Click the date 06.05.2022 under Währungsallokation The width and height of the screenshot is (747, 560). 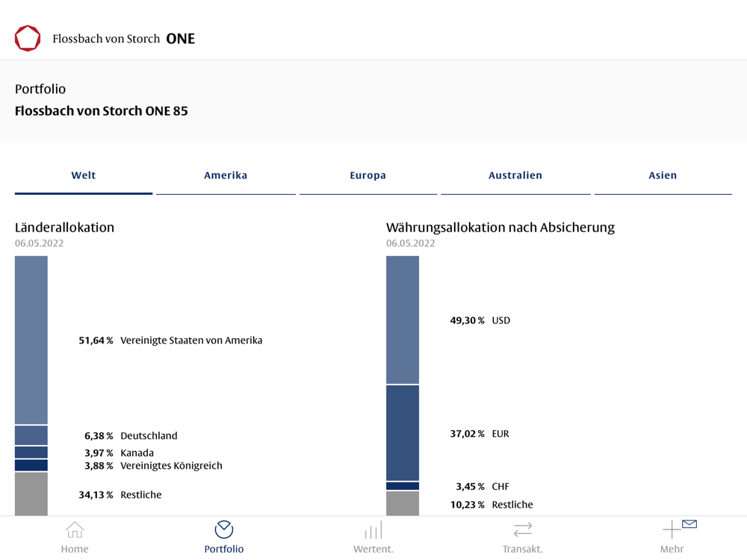coord(411,243)
